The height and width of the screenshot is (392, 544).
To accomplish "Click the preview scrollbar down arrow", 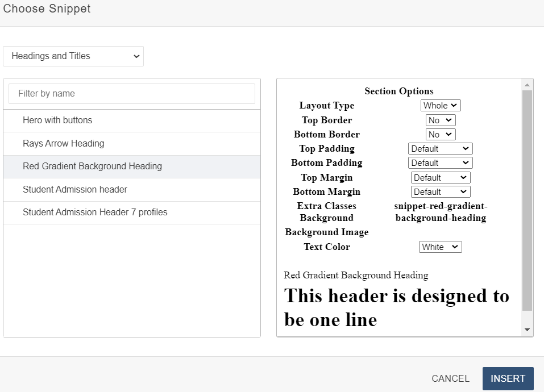I will [527, 330].
